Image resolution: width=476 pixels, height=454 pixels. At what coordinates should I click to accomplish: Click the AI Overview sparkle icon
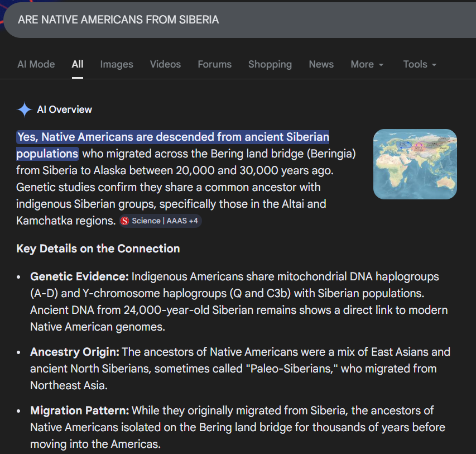click(x=25, y=109)
